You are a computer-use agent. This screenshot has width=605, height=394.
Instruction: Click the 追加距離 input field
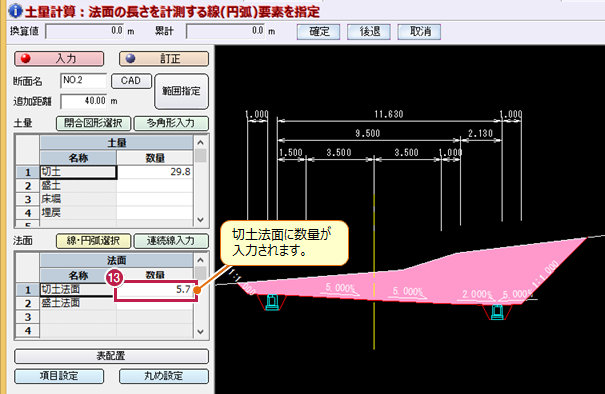[84, 101]
